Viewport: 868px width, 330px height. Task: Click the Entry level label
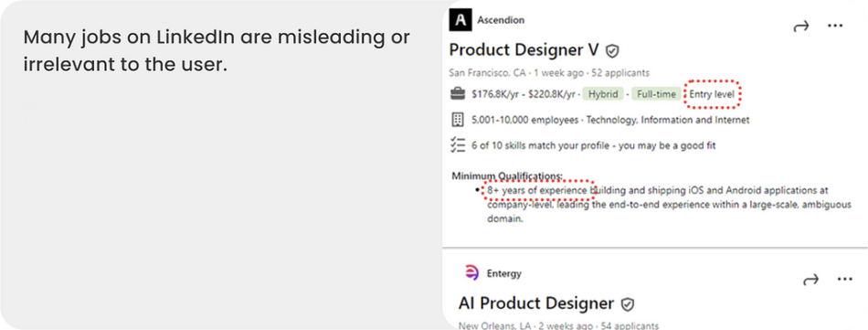[712, 95]
